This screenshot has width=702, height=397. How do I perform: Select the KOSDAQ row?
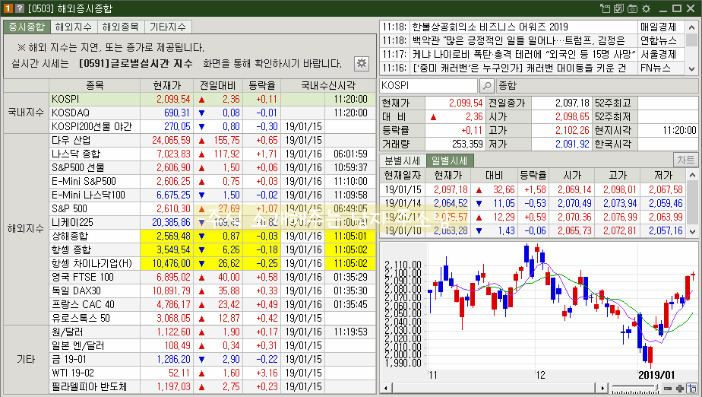(212, 113)
